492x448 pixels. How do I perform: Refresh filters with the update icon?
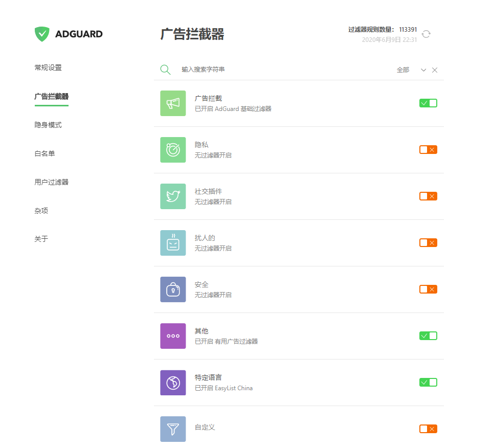coord(426,34)
